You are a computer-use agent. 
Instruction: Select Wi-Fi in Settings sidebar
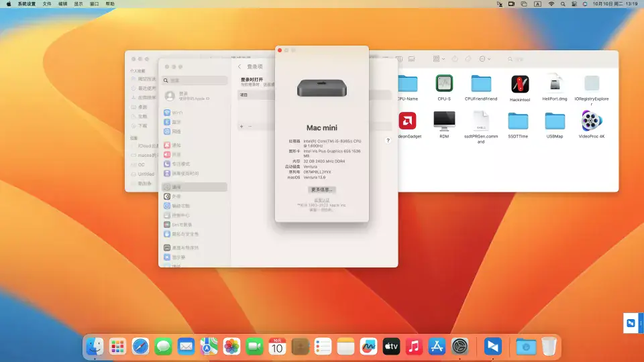[x=195, y=113]
